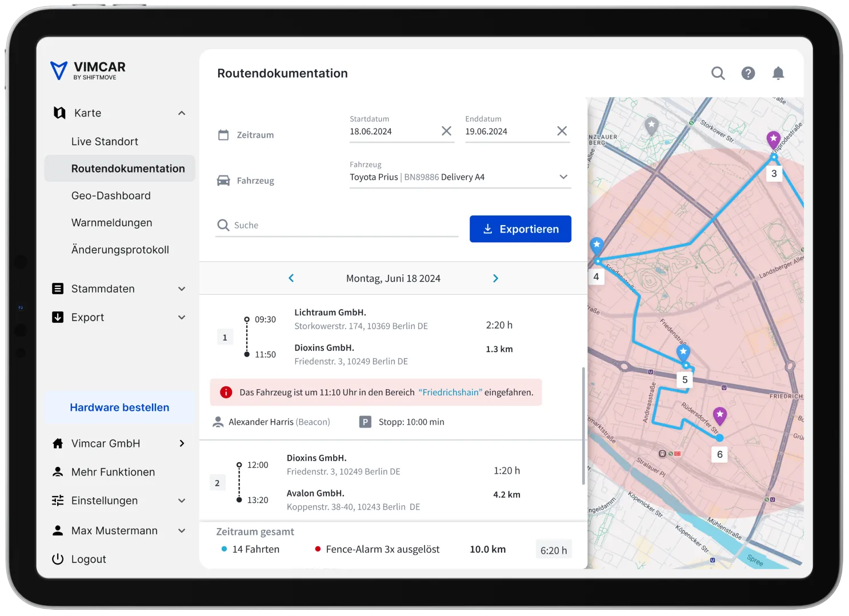Select trip number 1 badge

click(225, 337)
